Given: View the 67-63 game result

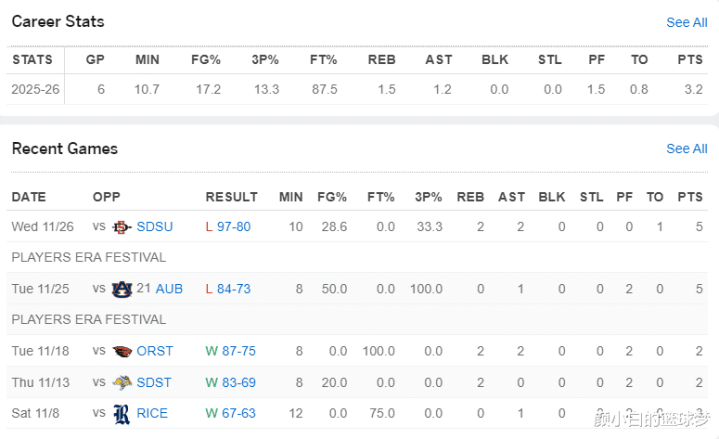Looking at the screenshot, I should [x=237, y=413].
